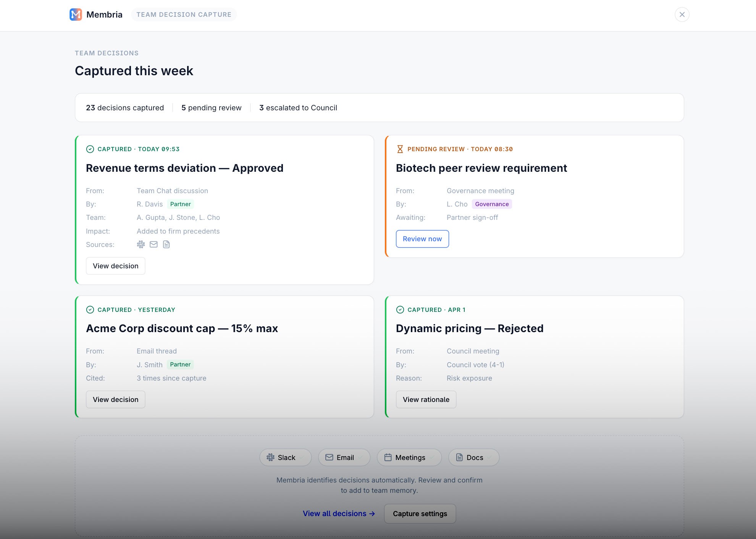
Task: Toggle the Meetings capture source chip
Action: [409, 457]
